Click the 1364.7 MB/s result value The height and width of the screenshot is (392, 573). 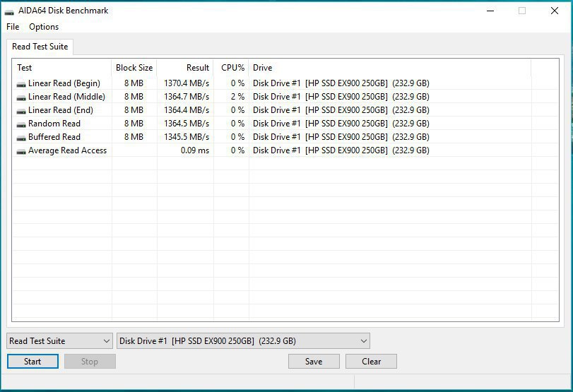click(187, 97)
